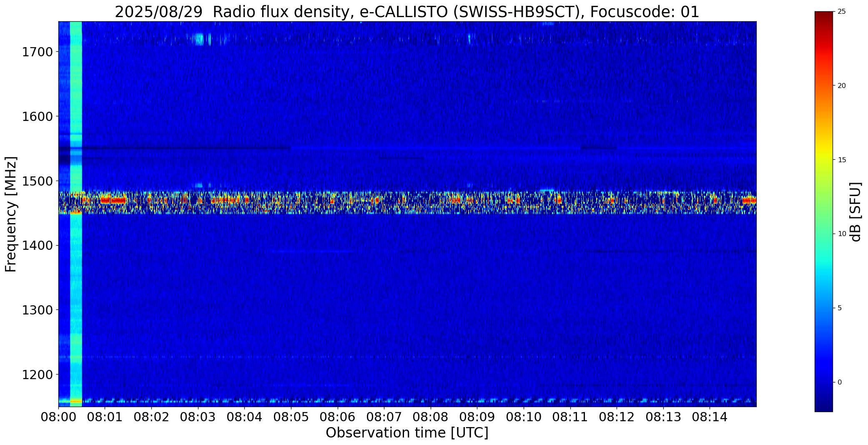Click the 1400 frequency tick label
Viewport: 868px width, 445px height.
pyautogui.click(x=37, y=245)
